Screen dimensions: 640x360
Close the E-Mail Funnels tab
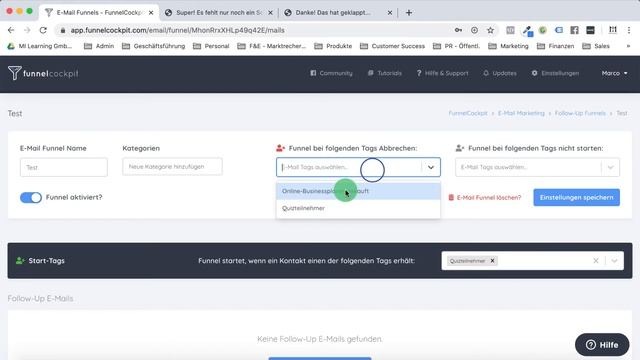click(x=151, y=13)
